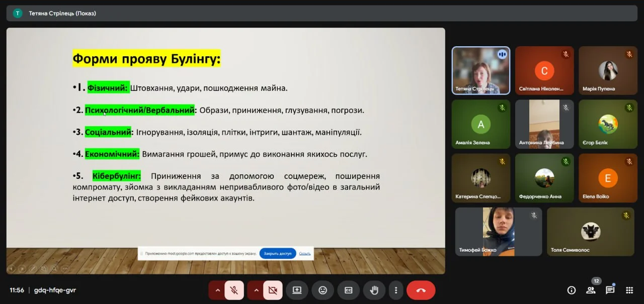The image size is (644, 304).
Task: Click the 'Закрыть доступ' button
Action: [278, 253]
